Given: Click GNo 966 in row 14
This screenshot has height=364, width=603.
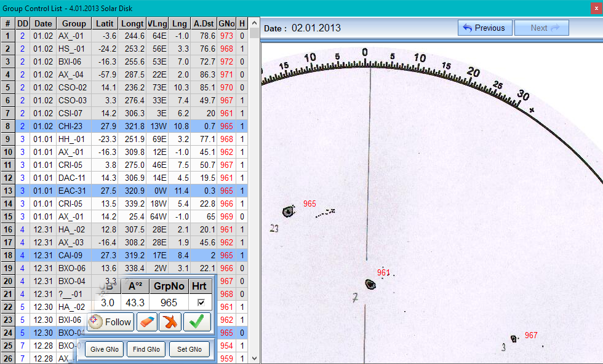Looking at the screenshot, I should [x=226, y=204].
